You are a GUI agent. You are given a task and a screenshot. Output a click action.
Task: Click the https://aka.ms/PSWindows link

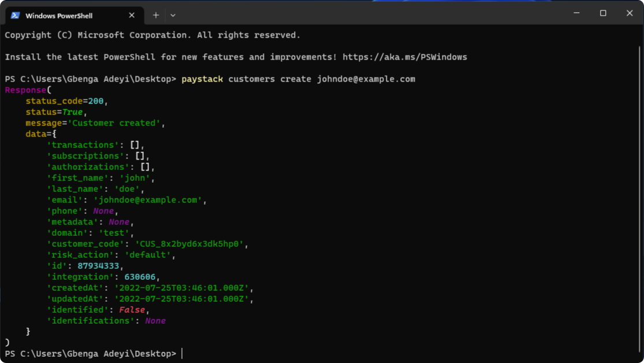pos(404,57)
